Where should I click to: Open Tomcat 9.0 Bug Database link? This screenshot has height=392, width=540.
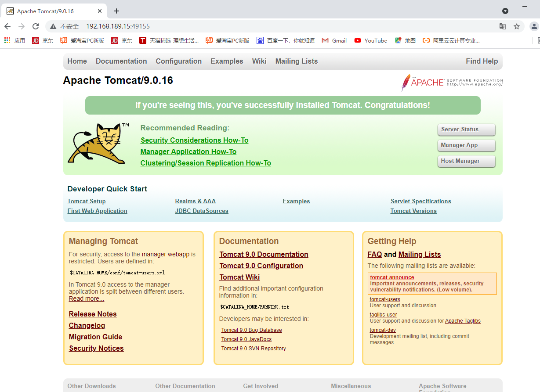(252, 330)
